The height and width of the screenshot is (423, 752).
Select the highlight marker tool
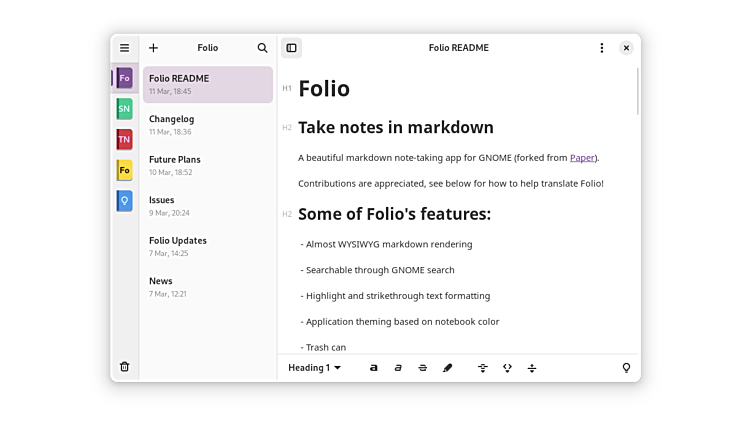(447, 368)
